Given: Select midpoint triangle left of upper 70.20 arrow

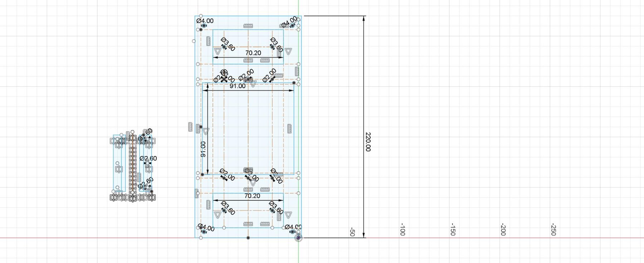Looking at the screenshot, I should click(x=217, y=52).
